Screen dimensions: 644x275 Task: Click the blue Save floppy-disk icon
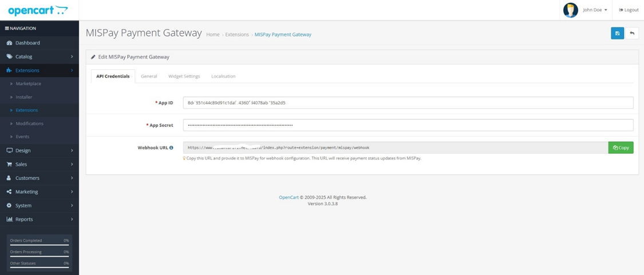coord(617,33)
